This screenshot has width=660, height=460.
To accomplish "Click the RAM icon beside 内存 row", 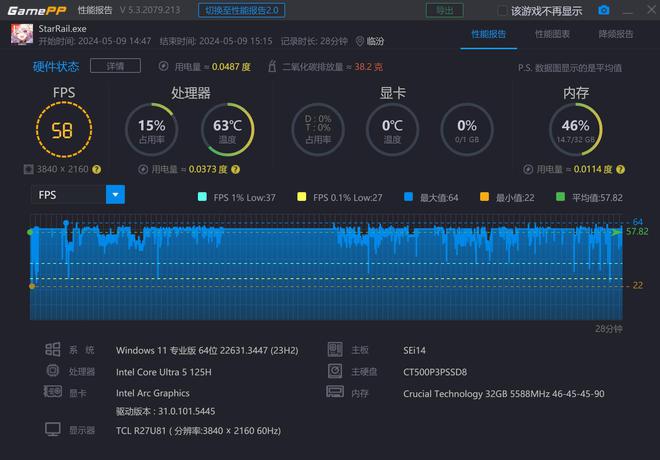I will [335, 392].
